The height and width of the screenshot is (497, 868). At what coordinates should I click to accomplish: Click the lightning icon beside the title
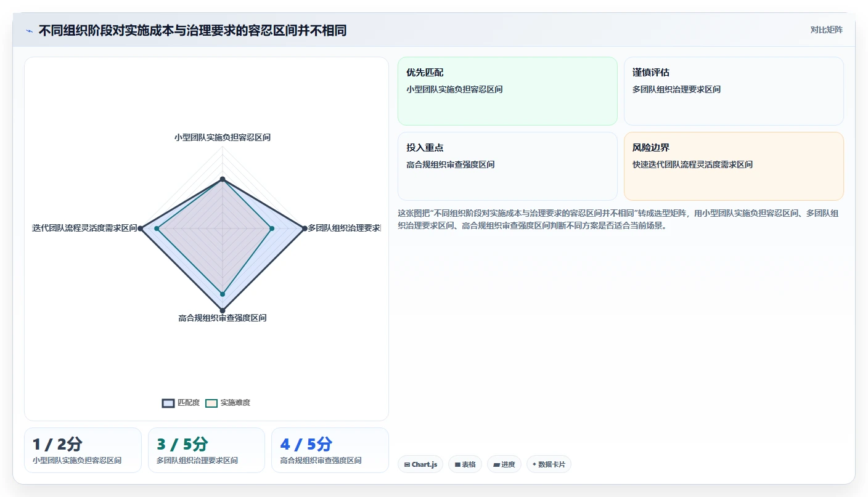(30, 31)
